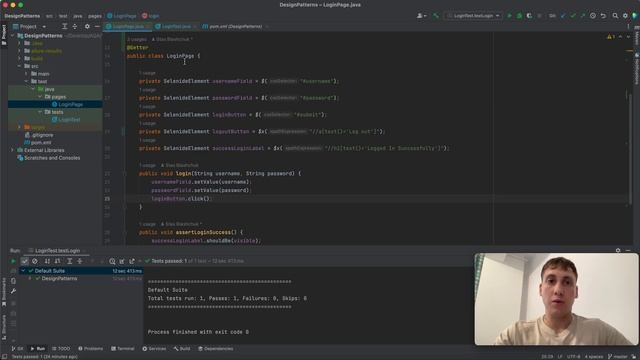640x360 pixels.
Task: Click the Git Push arrow icon
Action: pos(582,16)
